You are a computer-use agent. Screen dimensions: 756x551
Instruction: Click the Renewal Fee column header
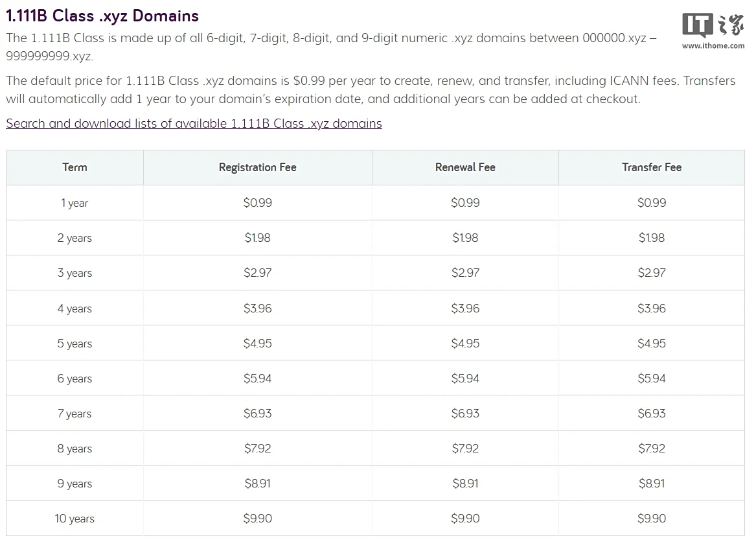(x=465, y=167)
